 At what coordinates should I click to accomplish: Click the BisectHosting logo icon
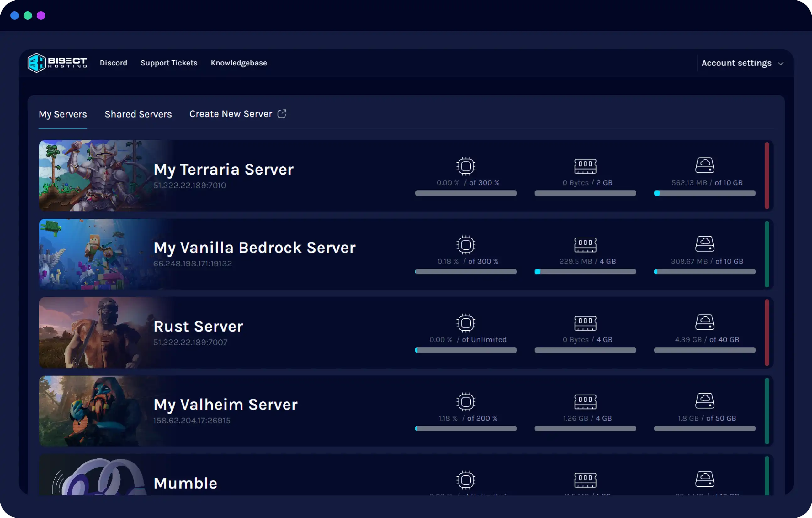pyautogui.click(x=36, y=63)
